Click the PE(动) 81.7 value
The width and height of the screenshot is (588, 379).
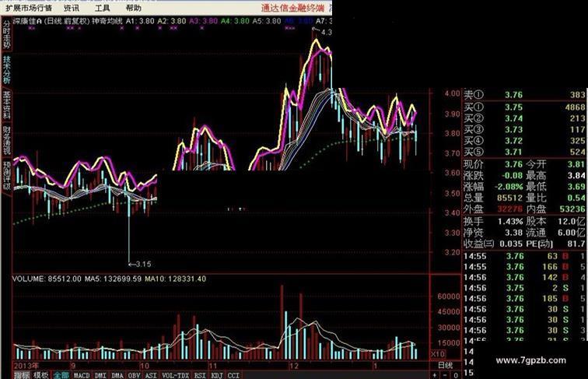tap(576, 244)
